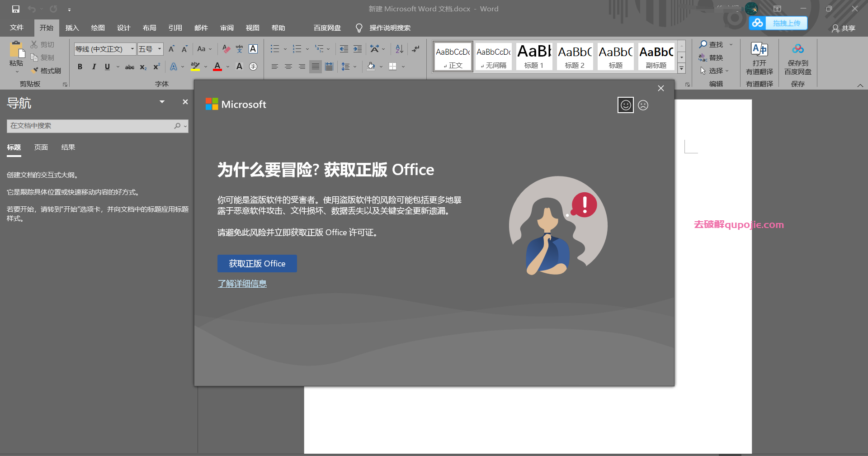This screenshot has width=868, height=456.
Task: Click the Decrease Indent icon
Action: (344, 49)
